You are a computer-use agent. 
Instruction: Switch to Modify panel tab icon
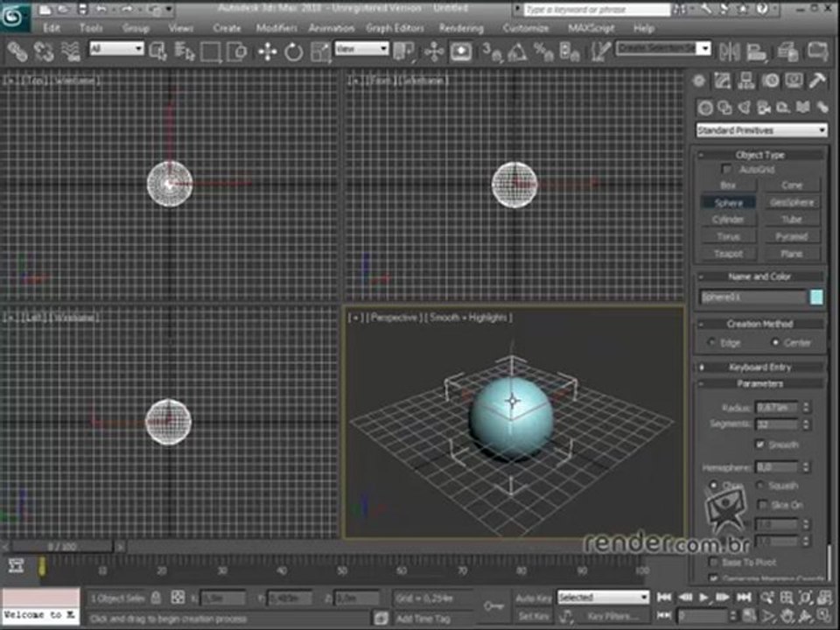coord(722,80)
